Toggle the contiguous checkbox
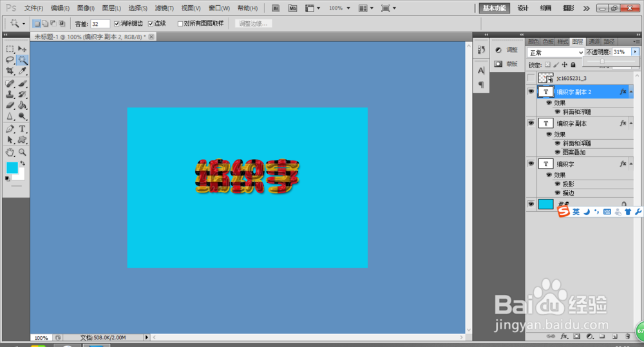The height and width of the screenshot is (347, 644). point(151,24)
